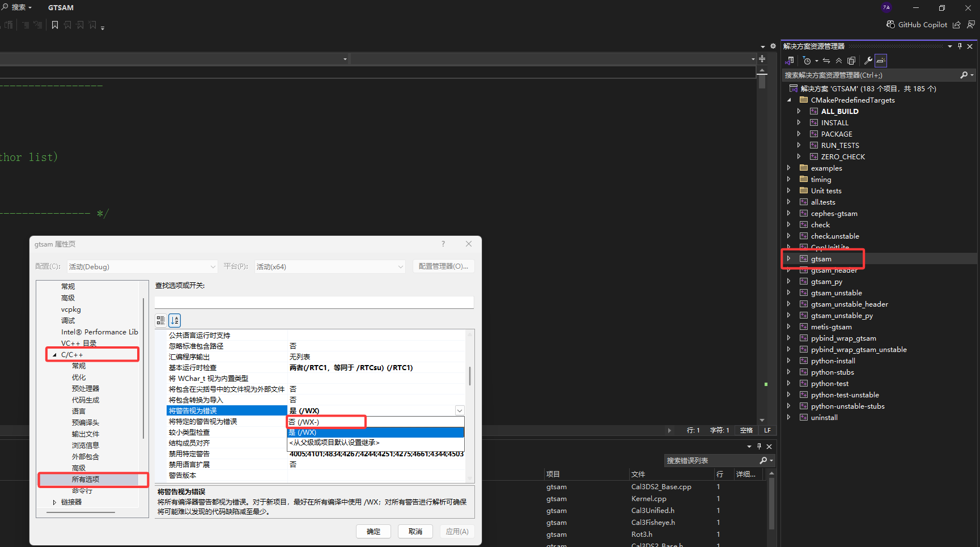Screen dimensions: 980x547
Task: Click the sync with active document icon
Action: coord(826,61)
